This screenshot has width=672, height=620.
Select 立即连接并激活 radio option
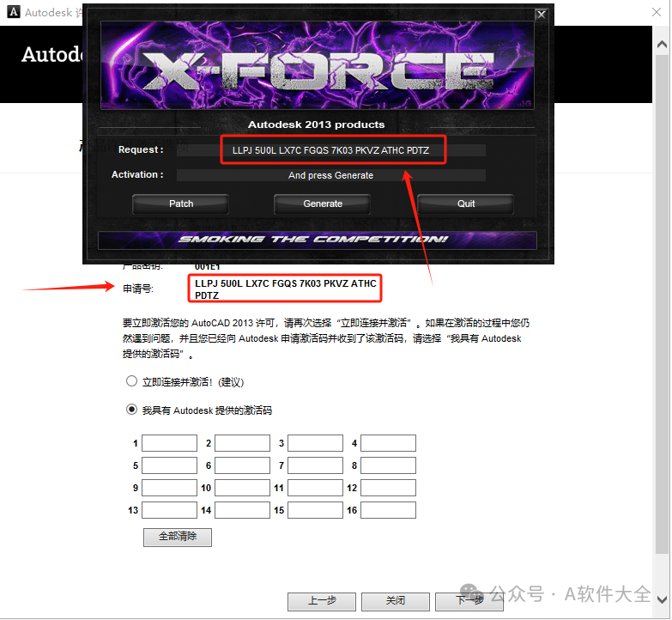point(131,381)
